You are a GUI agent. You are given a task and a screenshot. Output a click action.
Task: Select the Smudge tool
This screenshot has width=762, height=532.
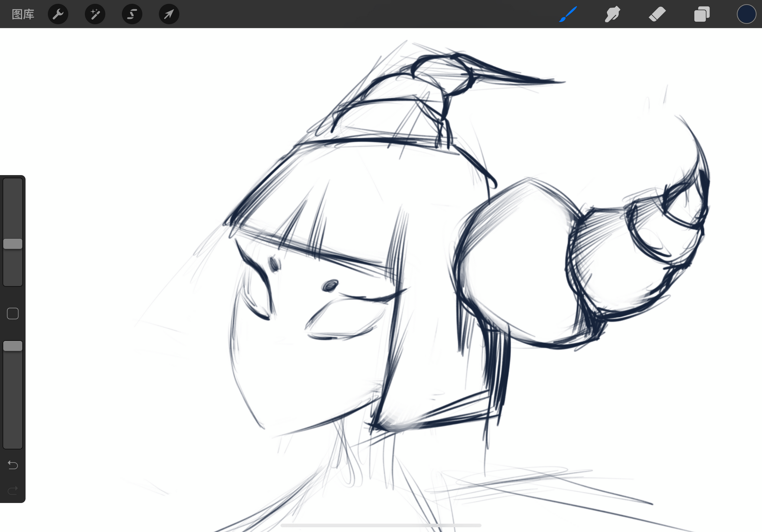point(612,14)
